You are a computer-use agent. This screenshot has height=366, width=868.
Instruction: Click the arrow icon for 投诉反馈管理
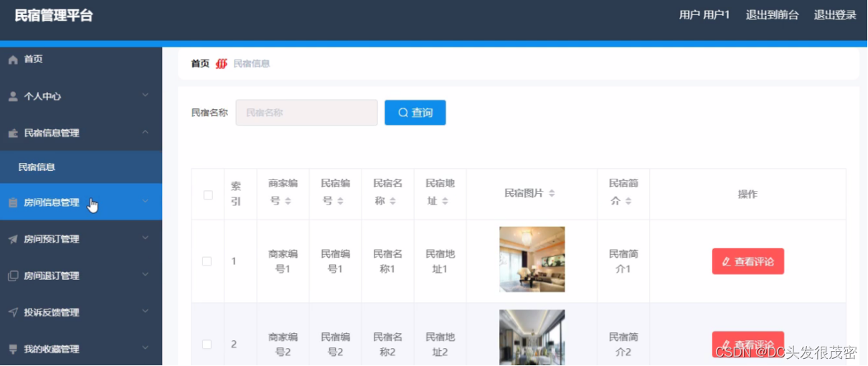(x=13, y=312)
